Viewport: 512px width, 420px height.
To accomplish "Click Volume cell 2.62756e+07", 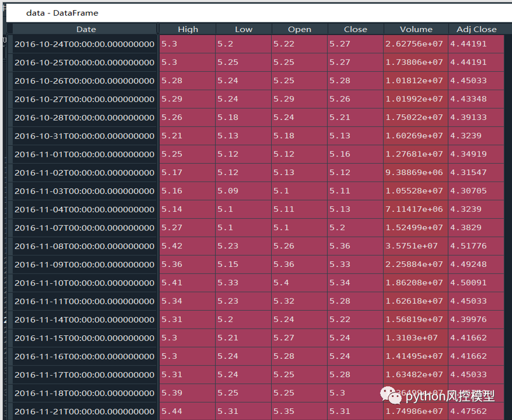I will tap(415, 44).
